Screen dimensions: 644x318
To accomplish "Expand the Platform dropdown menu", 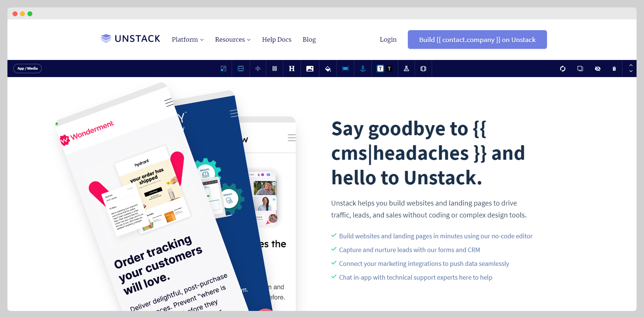I will pos(188,39).
